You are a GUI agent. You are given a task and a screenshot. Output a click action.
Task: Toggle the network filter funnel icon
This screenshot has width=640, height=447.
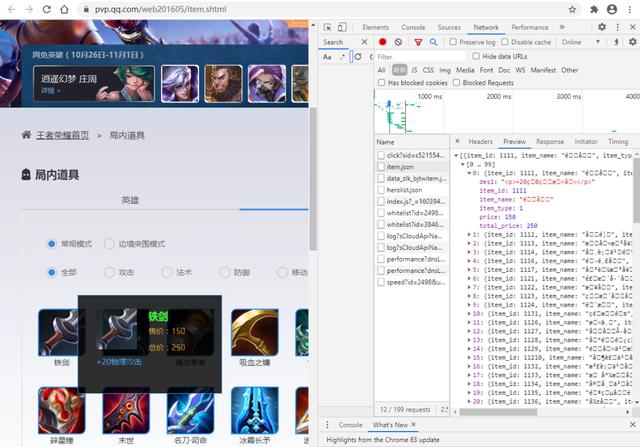(418, 42)
